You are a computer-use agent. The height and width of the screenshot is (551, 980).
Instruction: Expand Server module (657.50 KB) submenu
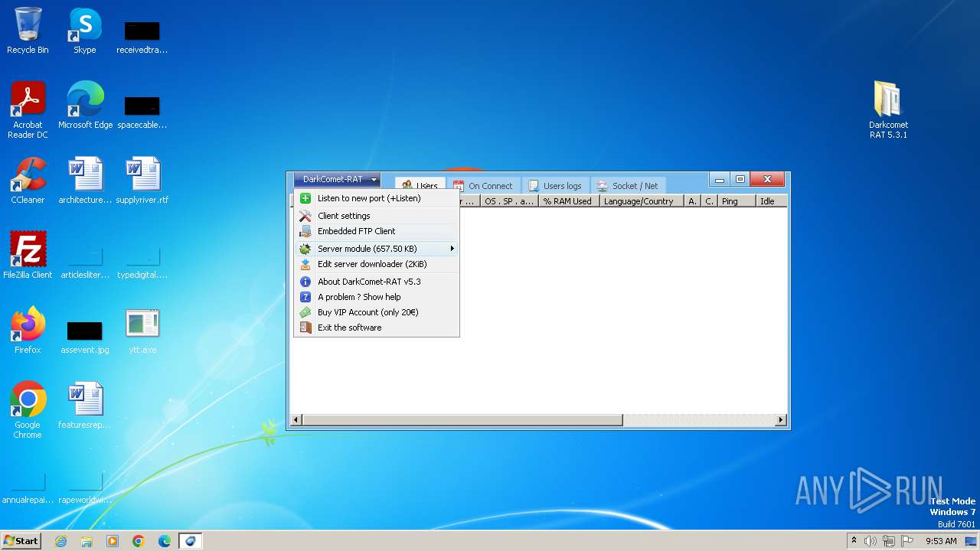click(x=377, y=249)
